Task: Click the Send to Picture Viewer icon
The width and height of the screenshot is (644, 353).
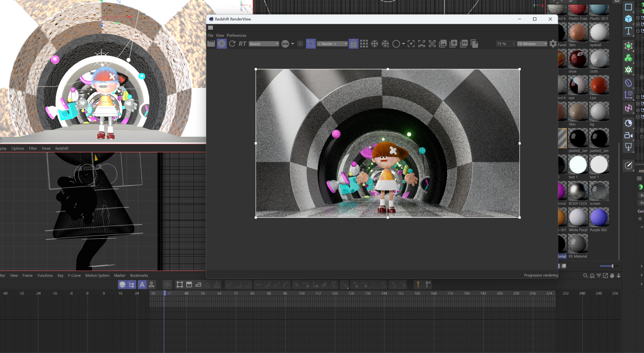Action: tap(464, 44)
